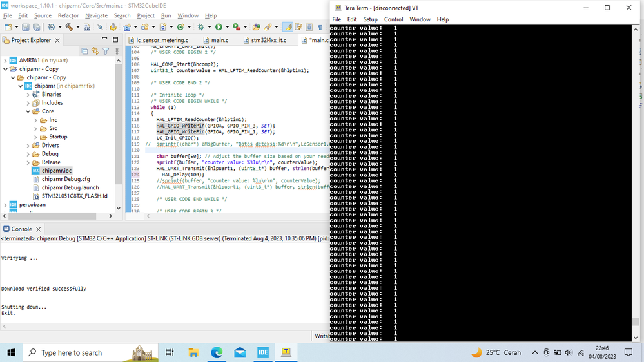Open Tera Term taskbar icon

pos(286,352)
